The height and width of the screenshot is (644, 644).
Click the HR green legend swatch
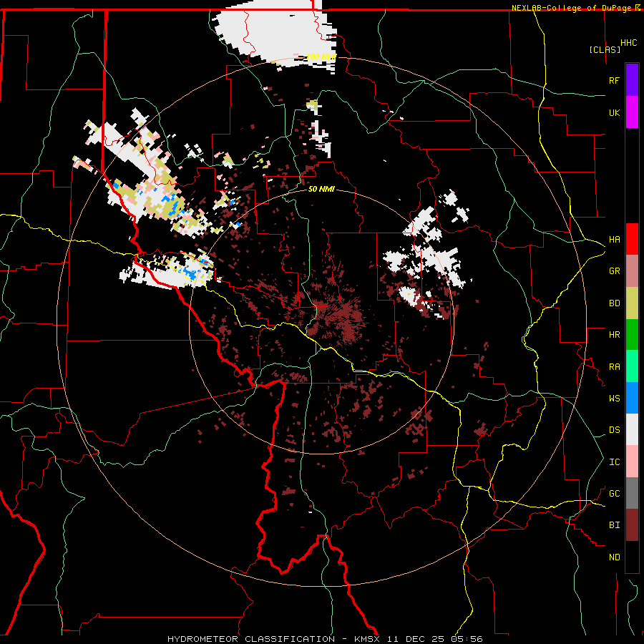pos(632,335)
